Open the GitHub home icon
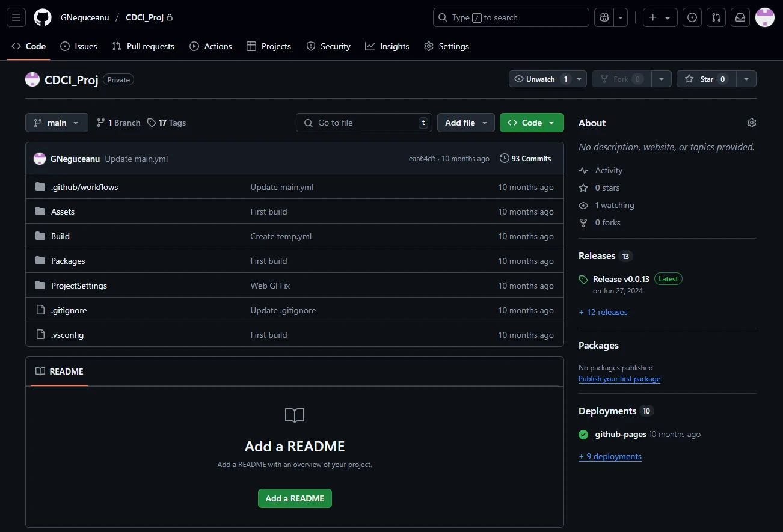 click(x=42, y=17)
